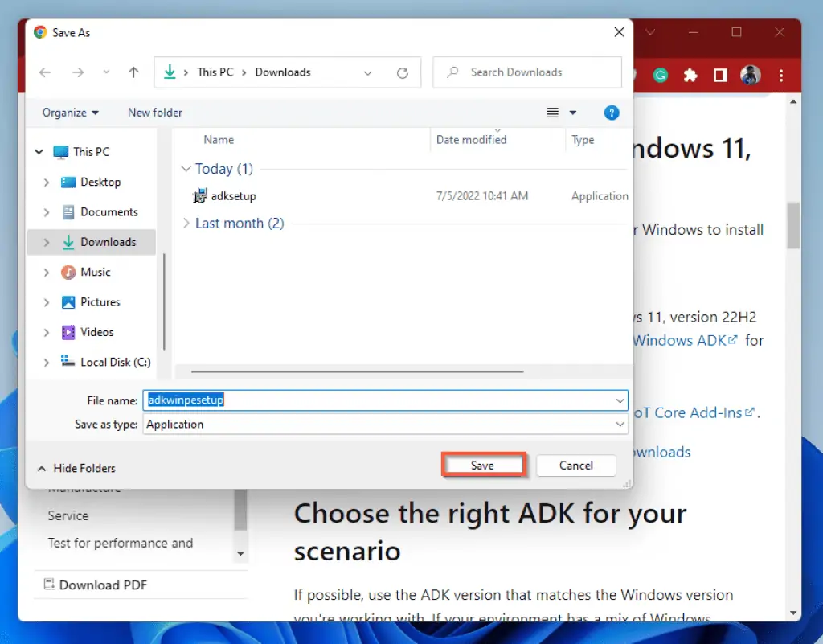Expand the Last month group
The width and height of the screenshot is (823, 644).
pos(186,224)
